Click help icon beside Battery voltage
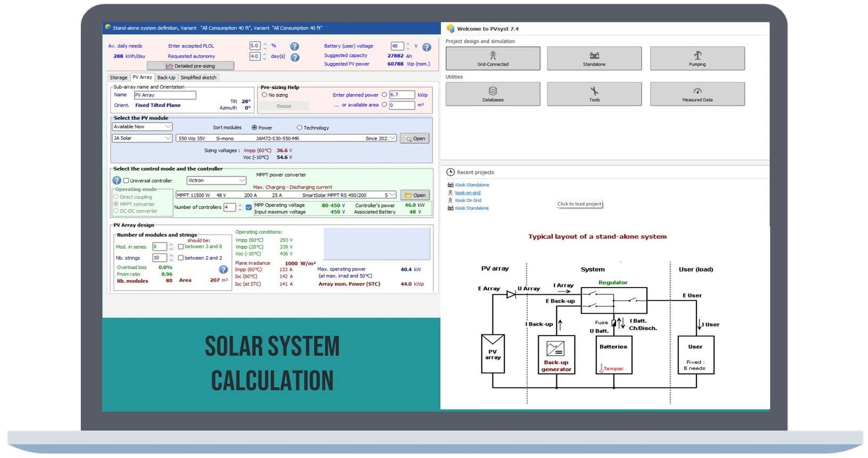The image size is (868, 458). point(427,47)
